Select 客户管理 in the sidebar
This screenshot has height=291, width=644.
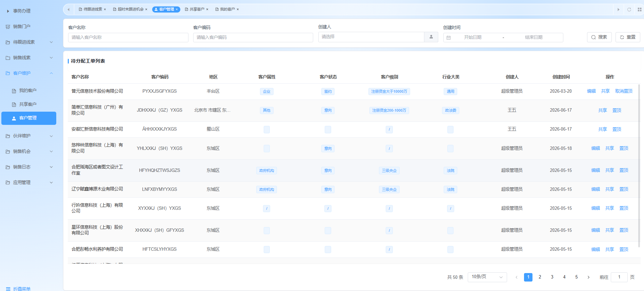[x=29, y=118]
